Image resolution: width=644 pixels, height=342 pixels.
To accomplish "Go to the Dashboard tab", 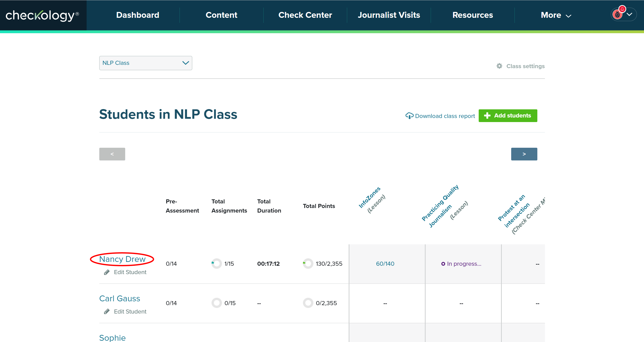I will coord(138,15).
